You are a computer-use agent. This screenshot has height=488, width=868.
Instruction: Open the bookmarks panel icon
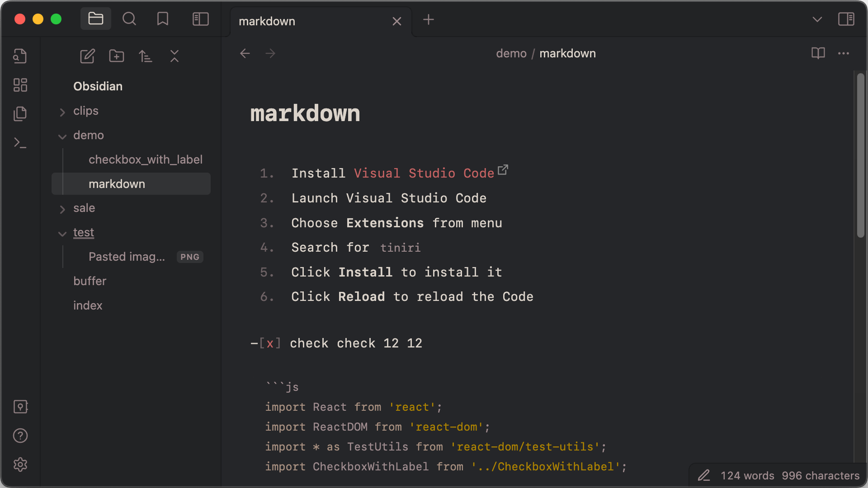coord(163,19)
